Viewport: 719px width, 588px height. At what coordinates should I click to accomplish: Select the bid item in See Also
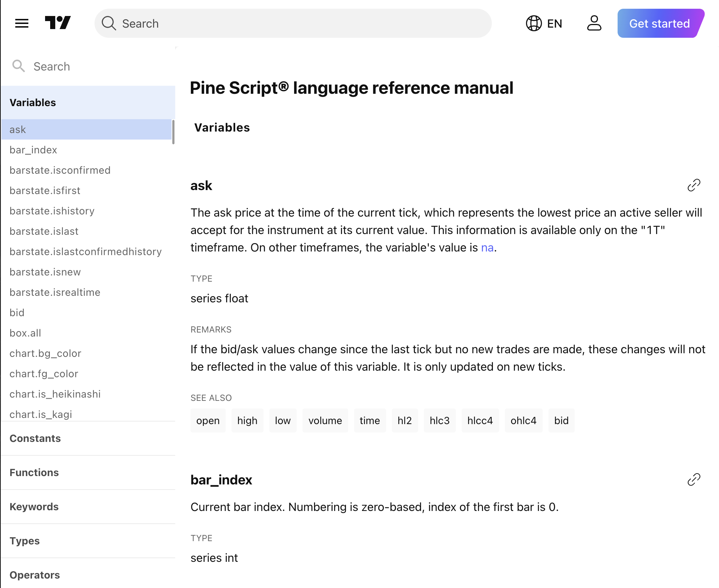point(562,420)
